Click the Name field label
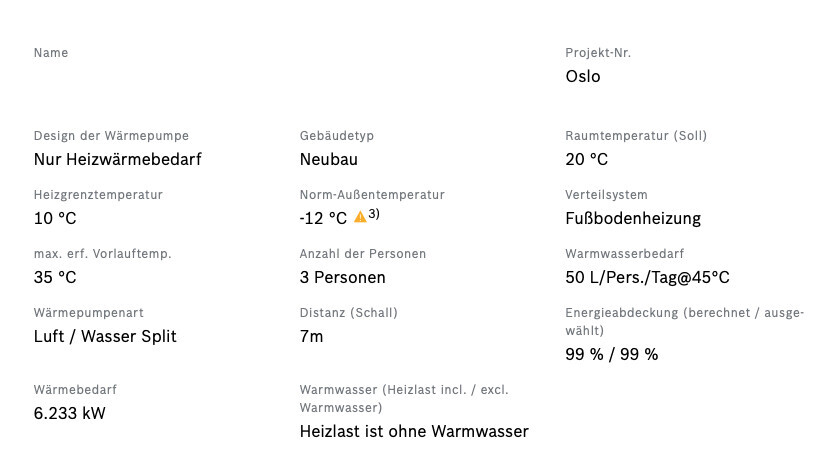This screenshot has width=821, height=474. (x=51, y=53)
